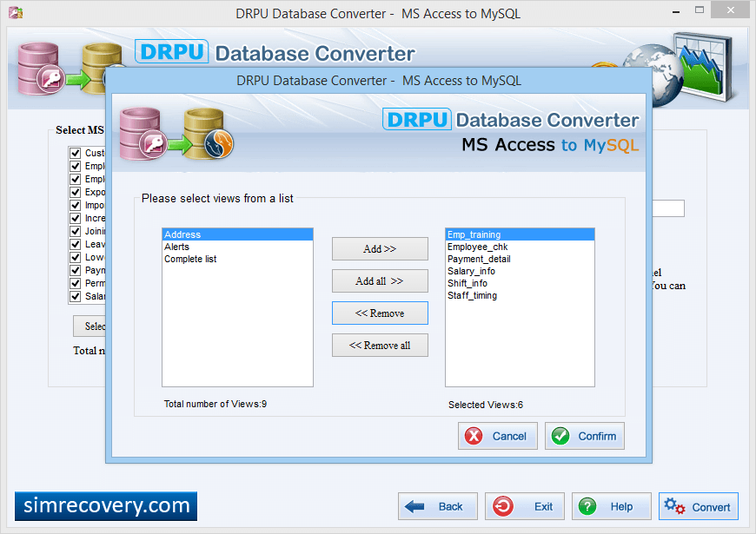756x534 pixels.
Task: Click the application icon in title bar
Action: click(16, 12)
